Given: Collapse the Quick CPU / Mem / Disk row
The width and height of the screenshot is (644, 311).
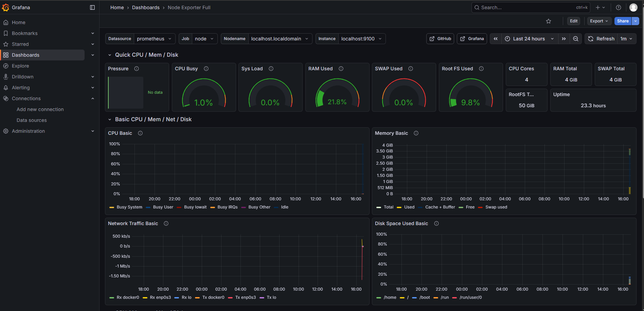Looking at the screenshot, I should point(110,55).
